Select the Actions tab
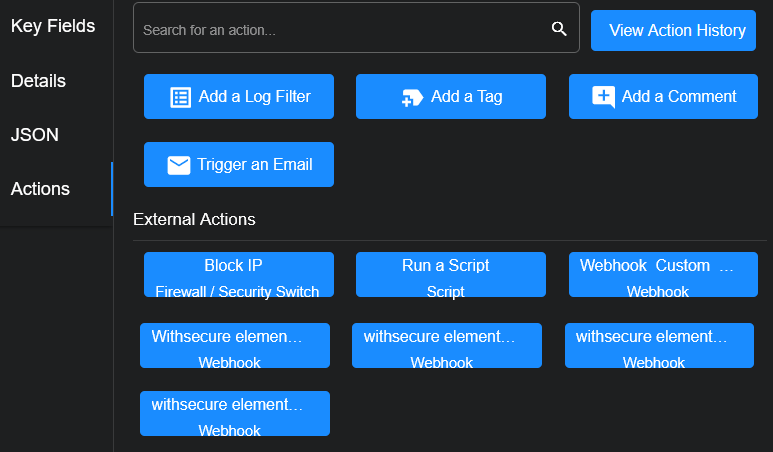Screen dimensions: 773x452 click(x=40, y=189)
